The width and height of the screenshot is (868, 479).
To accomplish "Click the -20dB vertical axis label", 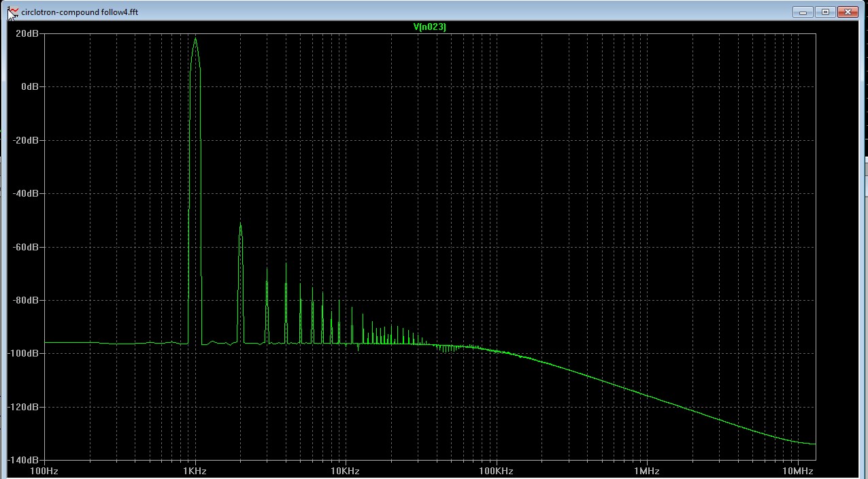I will (x=26, y=140).
